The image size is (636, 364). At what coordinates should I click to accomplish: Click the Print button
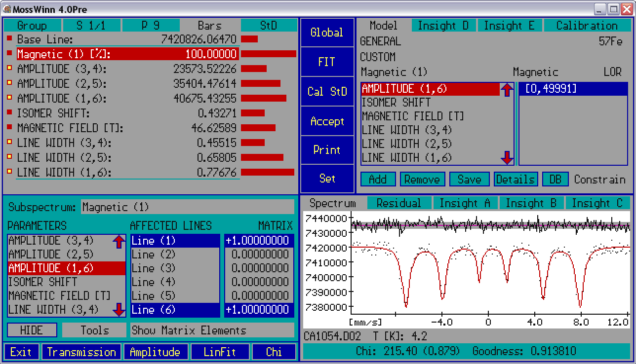(327, 150)
